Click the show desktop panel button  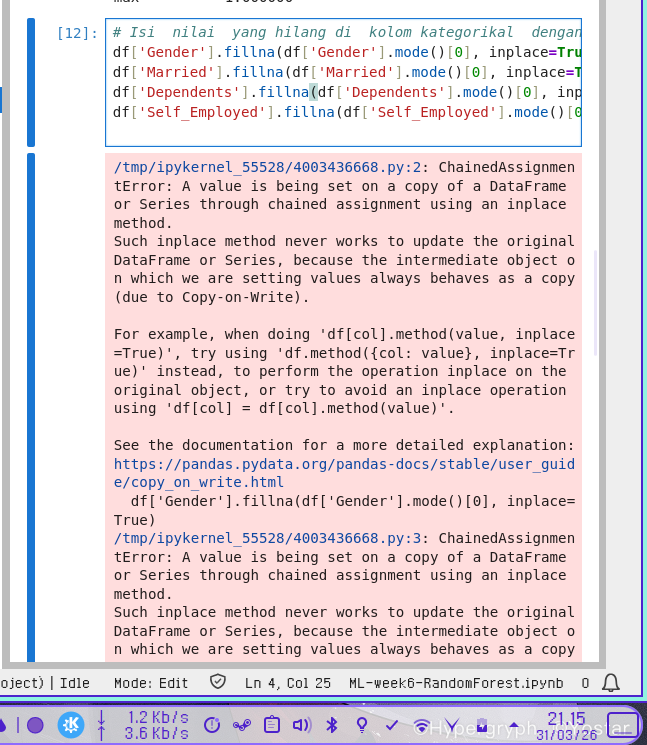coord(622,725)
